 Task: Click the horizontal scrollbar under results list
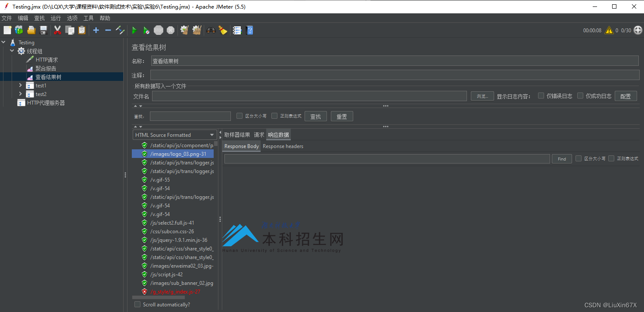coord(158,297)
